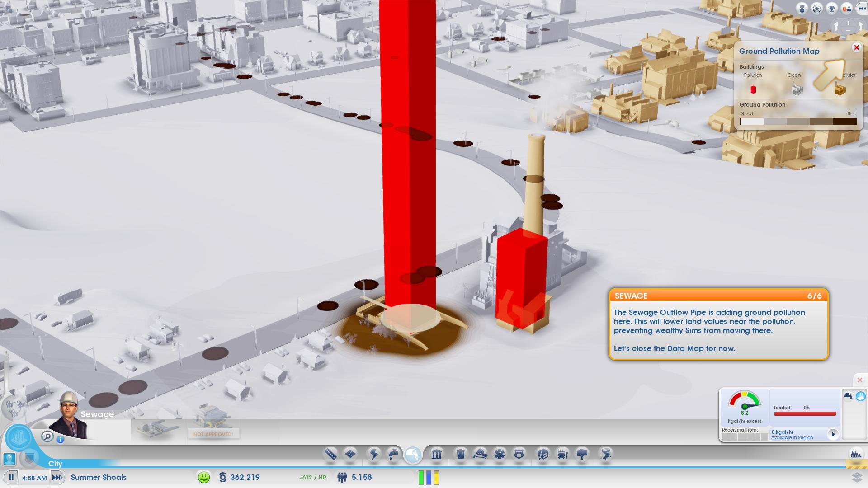Screen dimensions: 868x488
Task: Open the Fire services helmet menu
Action: point(480,454)
